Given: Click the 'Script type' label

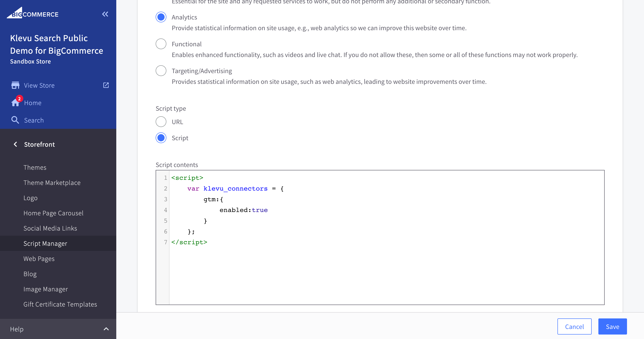Looking at the screenshot, I should click(x=171, y=108).
